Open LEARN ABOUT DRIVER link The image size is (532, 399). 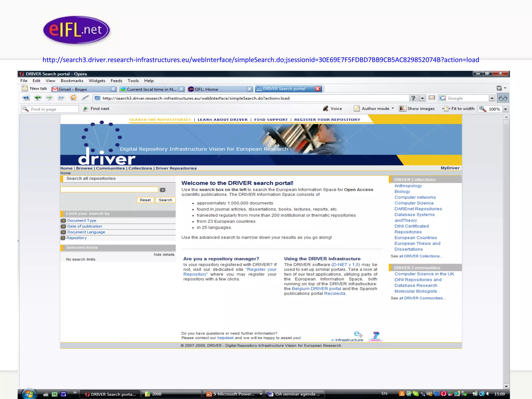tap(223, 119)
